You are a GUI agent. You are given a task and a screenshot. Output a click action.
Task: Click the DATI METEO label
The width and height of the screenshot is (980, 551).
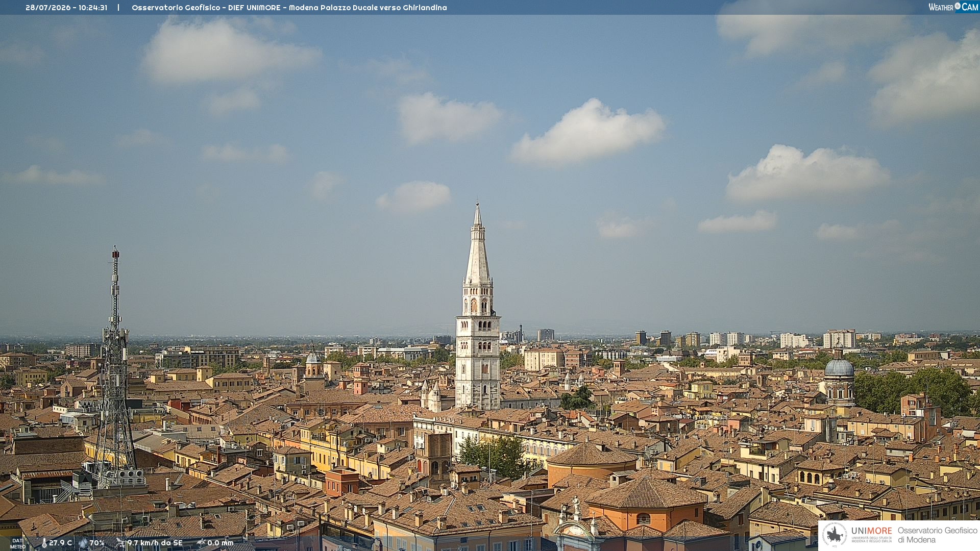18,544
